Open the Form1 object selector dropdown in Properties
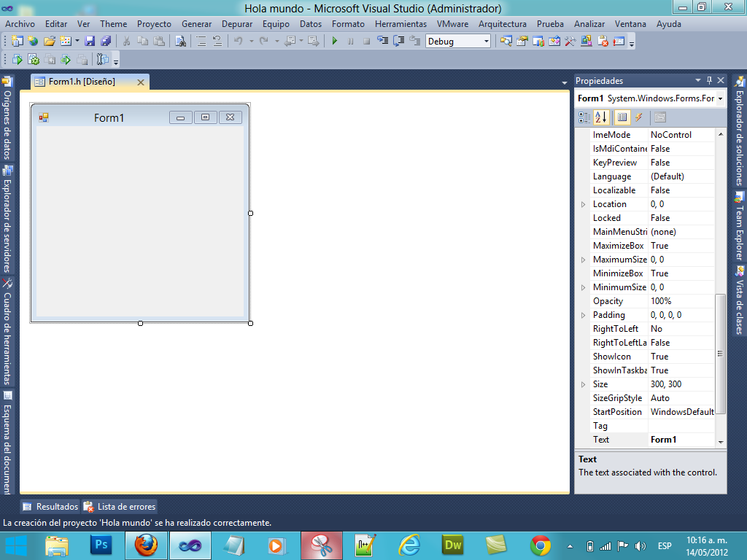 click(x=720, y=98)
